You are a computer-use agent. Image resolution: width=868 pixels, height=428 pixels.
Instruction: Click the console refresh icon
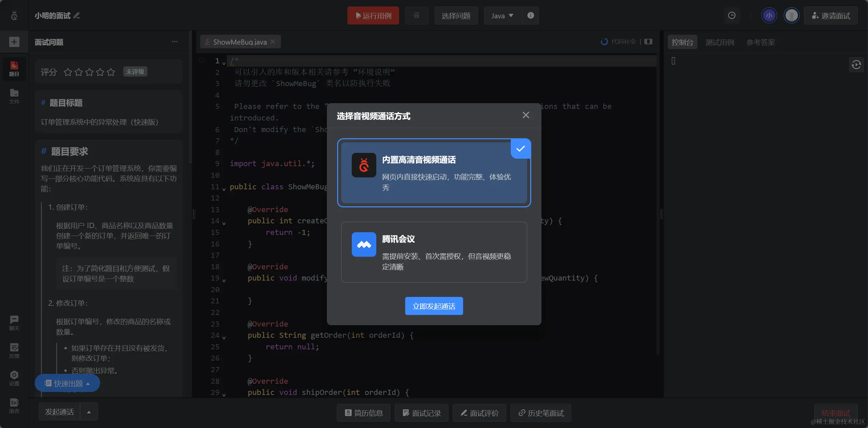coord(856,65)
